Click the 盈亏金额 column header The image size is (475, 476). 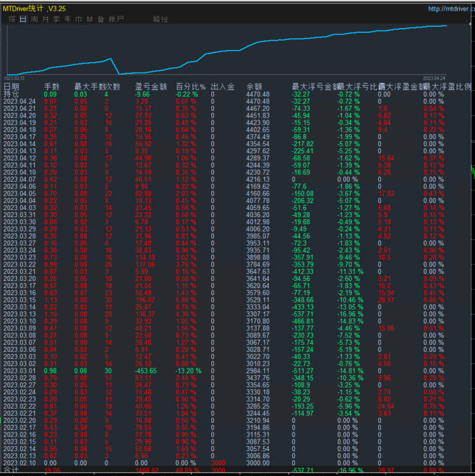pos(151,87)
